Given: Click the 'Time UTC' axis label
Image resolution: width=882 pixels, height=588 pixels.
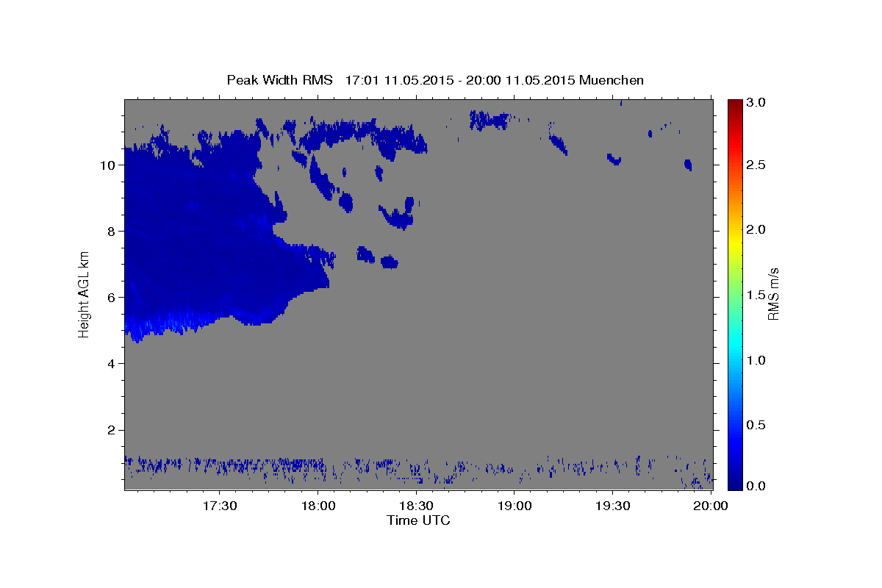Looking at the screenshot, I should (418, 520).
